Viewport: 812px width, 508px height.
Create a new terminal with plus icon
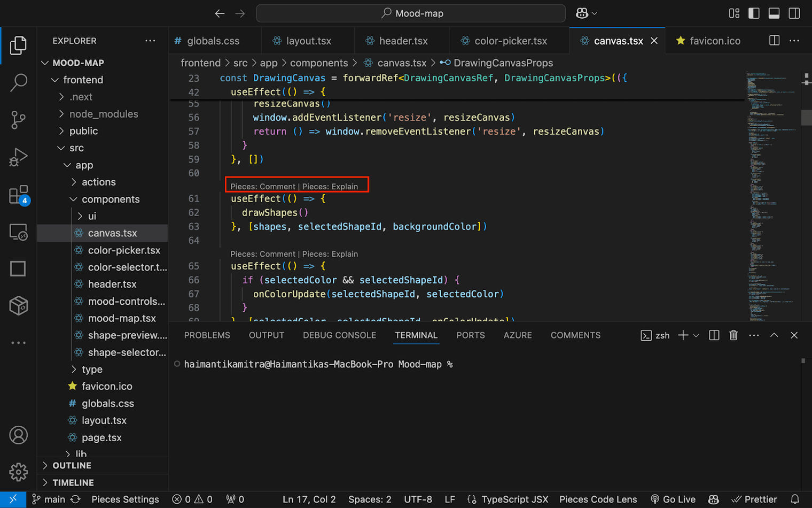pos(683,335)
